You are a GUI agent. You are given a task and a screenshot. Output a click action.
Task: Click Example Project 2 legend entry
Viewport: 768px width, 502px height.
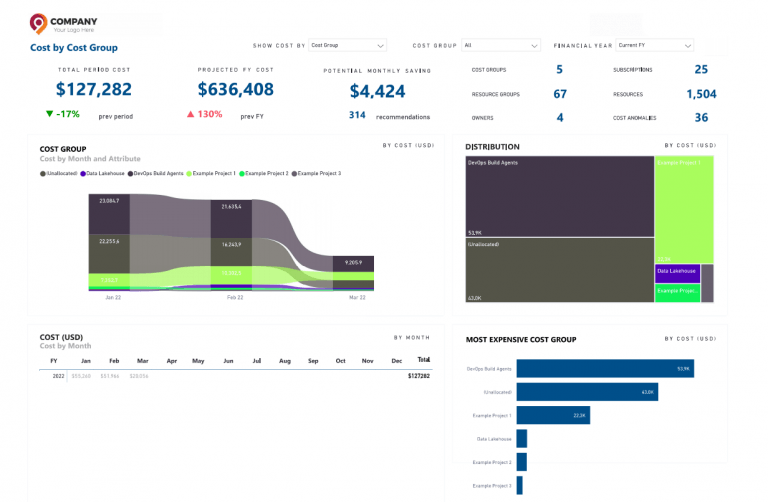click(264, 173)
